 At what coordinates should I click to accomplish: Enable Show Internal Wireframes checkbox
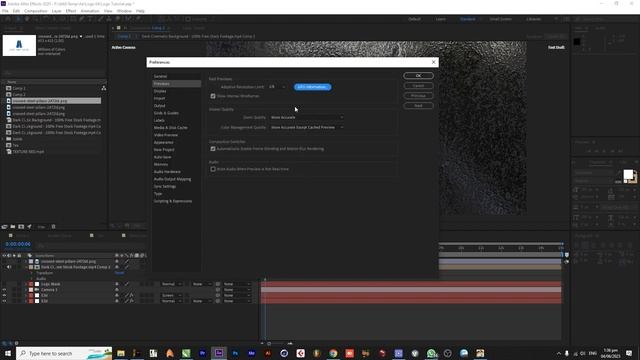(x=213, y=96)
